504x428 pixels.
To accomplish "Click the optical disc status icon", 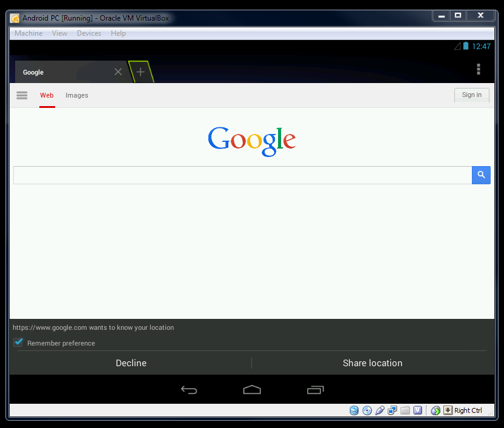I will coord(366,410).
